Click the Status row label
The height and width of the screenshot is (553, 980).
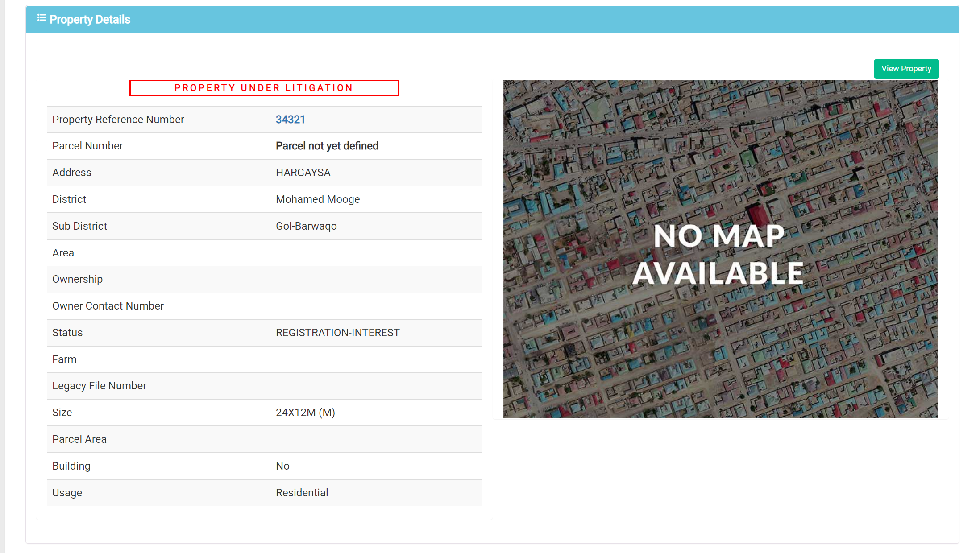67,333
